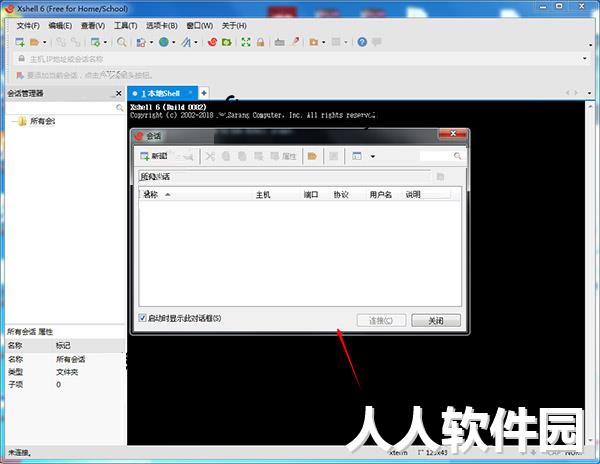The width and height of the screenshot is (600, 464).
Task: Click the green Xagent toolbar icon
Action: 227,42
